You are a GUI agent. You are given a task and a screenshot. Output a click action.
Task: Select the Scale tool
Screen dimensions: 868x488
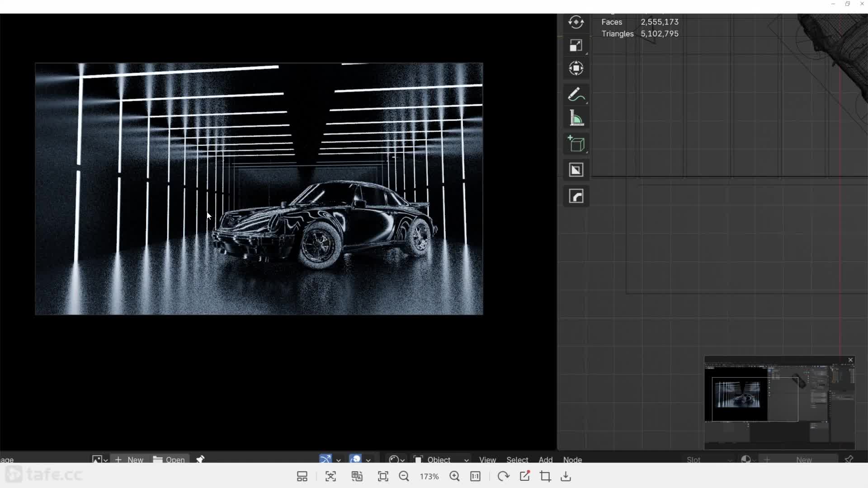coord(576,46)
